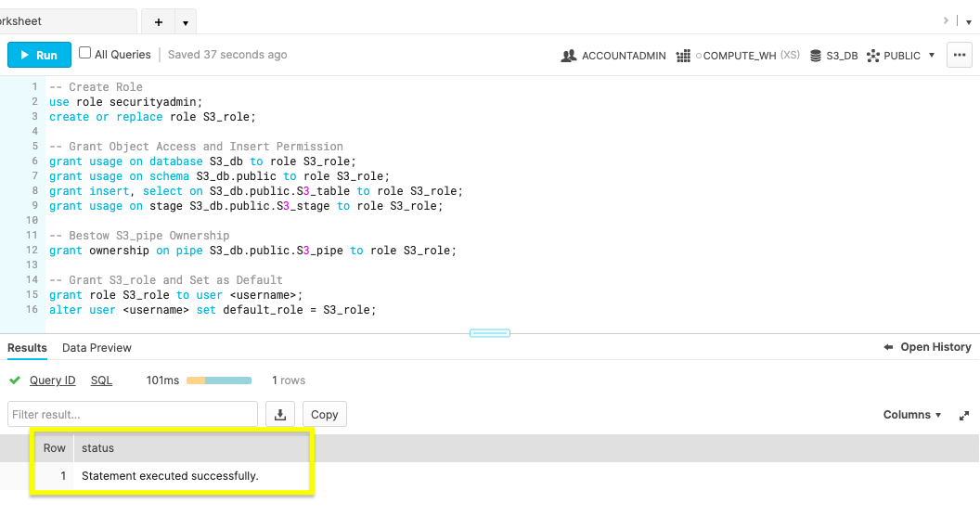
Task: Click the Run query button
Action: pyautogui.click(x=38, y=56)
